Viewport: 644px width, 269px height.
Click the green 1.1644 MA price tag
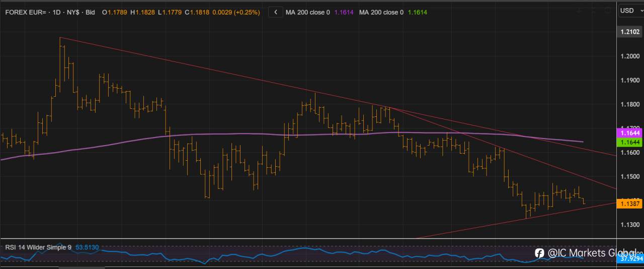click(630, 143)
